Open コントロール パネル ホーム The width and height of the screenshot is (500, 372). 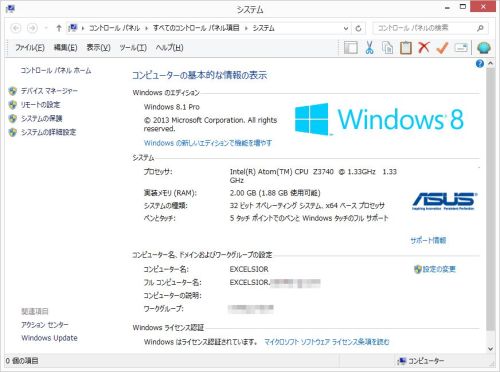(x=56, y=70)
